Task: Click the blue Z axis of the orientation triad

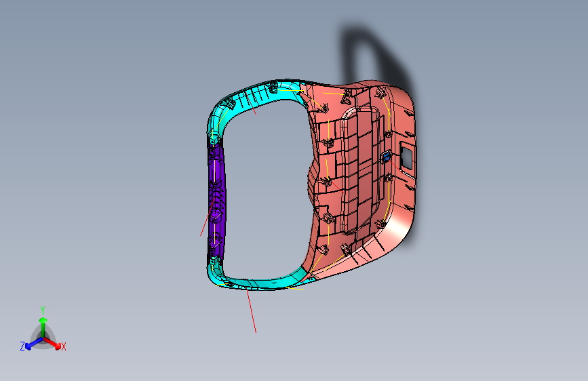Action: (x=35, y=343)
